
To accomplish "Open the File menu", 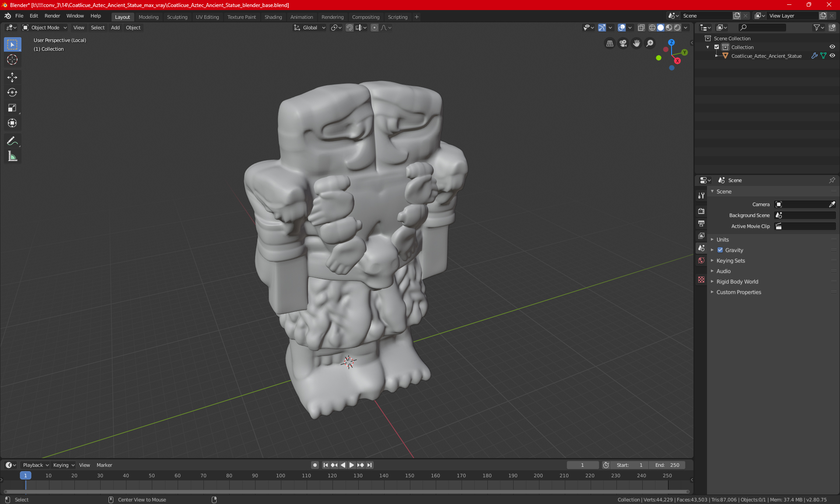I will click(x=19, y=16).
